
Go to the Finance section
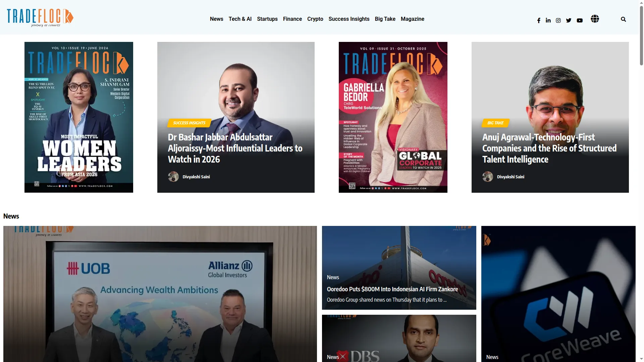(x=292, y=19)
